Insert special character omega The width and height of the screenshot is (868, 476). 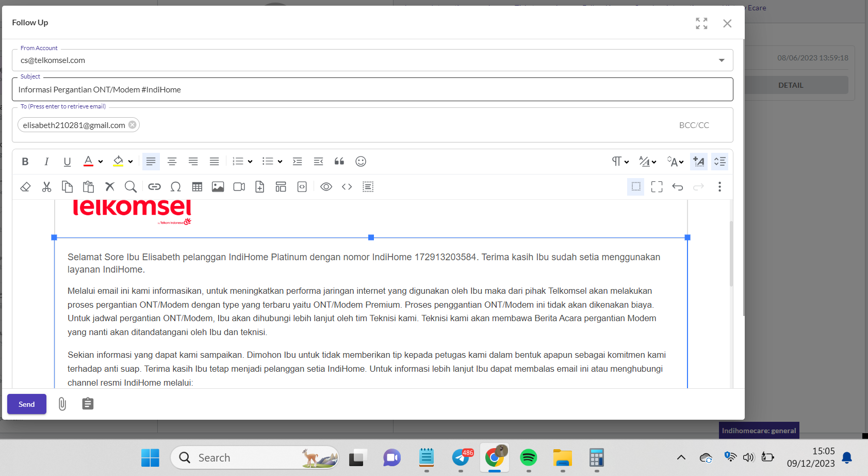(x=175, y=187)
